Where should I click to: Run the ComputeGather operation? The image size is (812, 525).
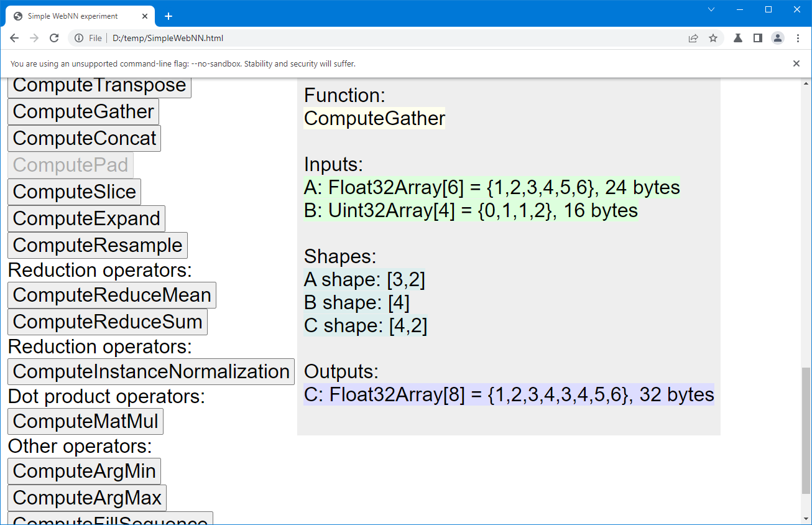coord(83,111)
